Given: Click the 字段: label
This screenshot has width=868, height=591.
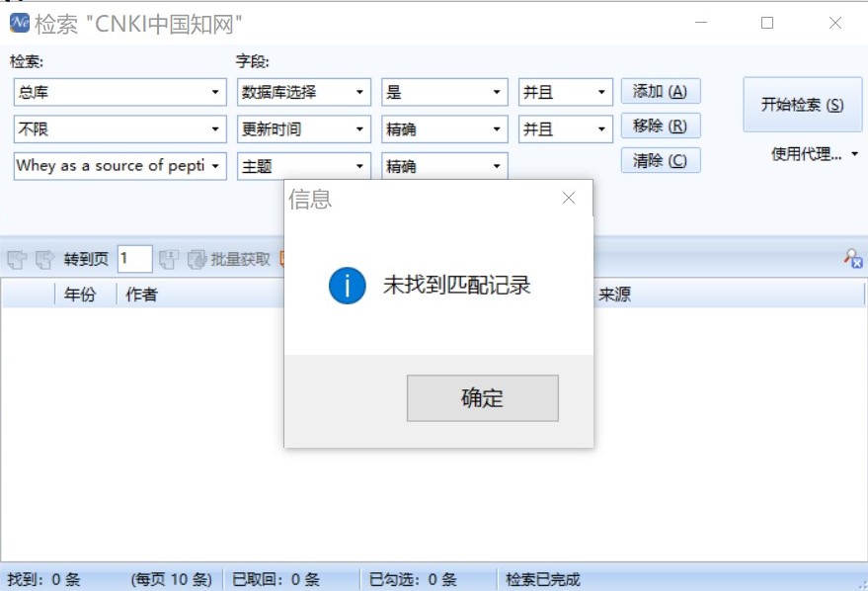Looking at the screenshot, I should click(x=253, y=61).
